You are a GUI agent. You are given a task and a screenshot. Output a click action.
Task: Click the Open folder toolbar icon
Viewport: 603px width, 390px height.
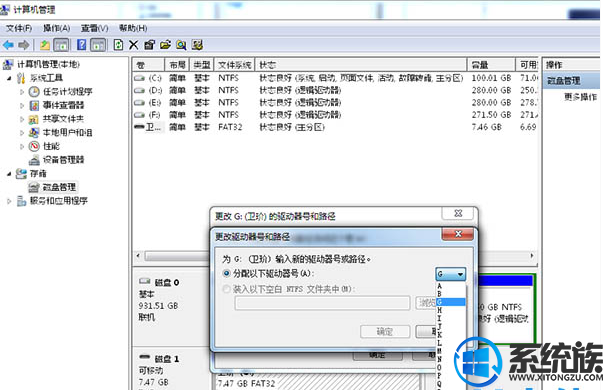pyautogui.click(x=165, y=45)
